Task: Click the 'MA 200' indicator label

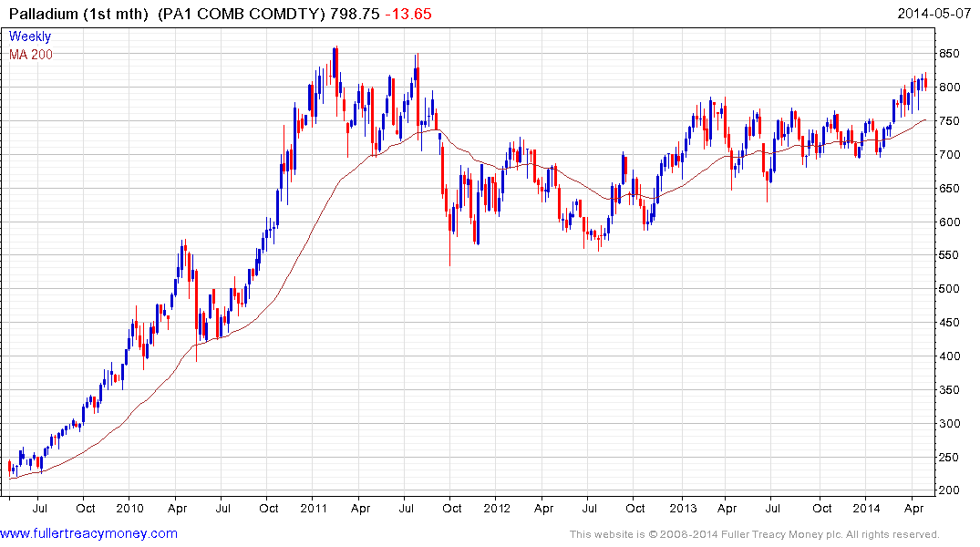Action: (31, 55)
